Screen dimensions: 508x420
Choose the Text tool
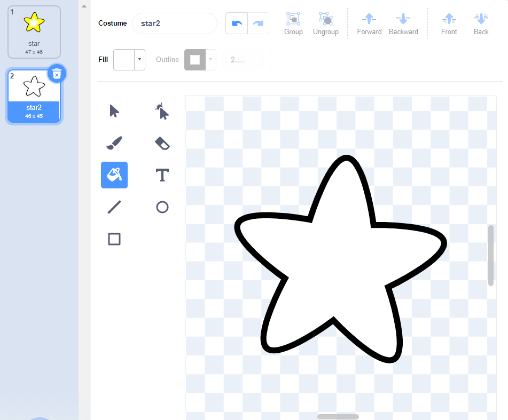(162, 175)
